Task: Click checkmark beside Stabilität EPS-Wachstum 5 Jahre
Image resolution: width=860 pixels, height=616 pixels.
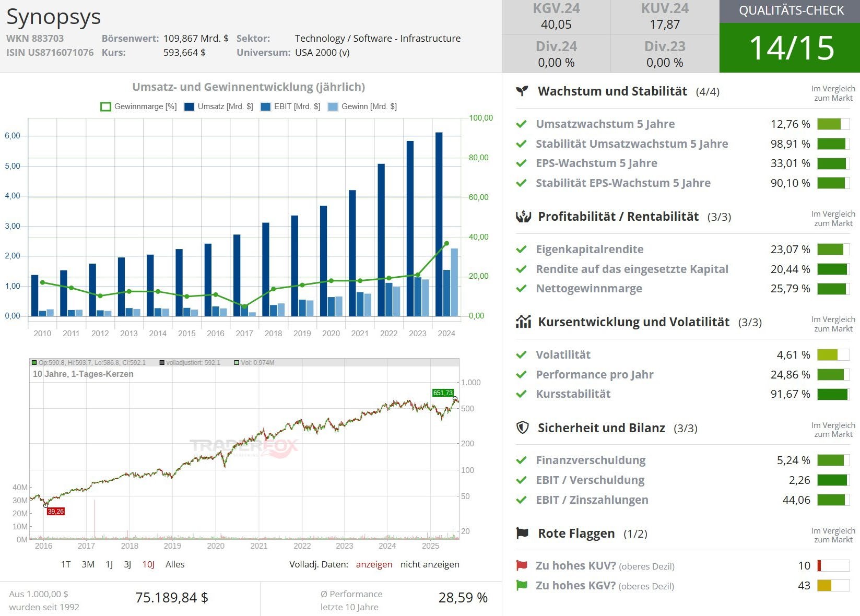Action: [x=521, y=183]
